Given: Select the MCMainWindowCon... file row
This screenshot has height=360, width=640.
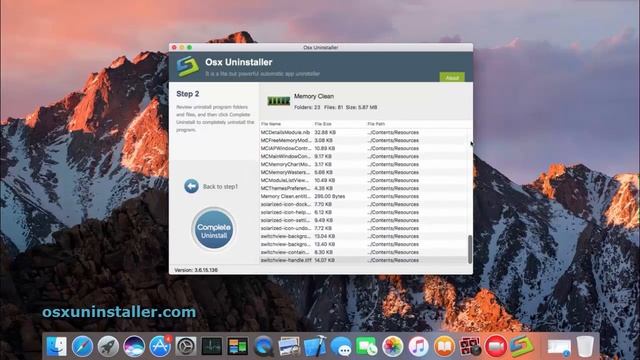Looking at the screenshot, I should (363, 156).
